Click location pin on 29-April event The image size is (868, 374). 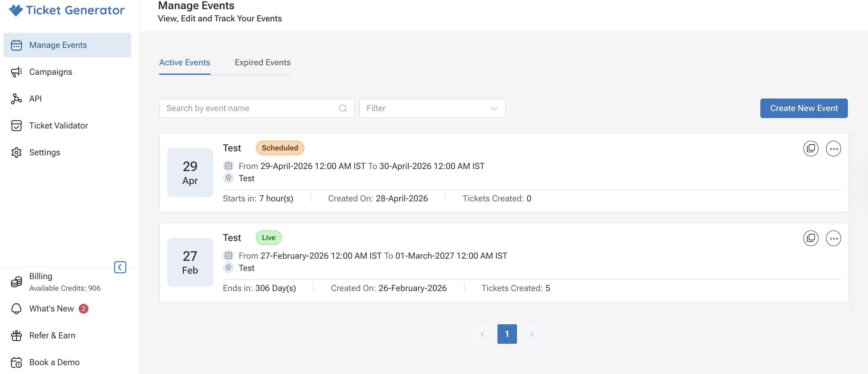coord(228,178)
